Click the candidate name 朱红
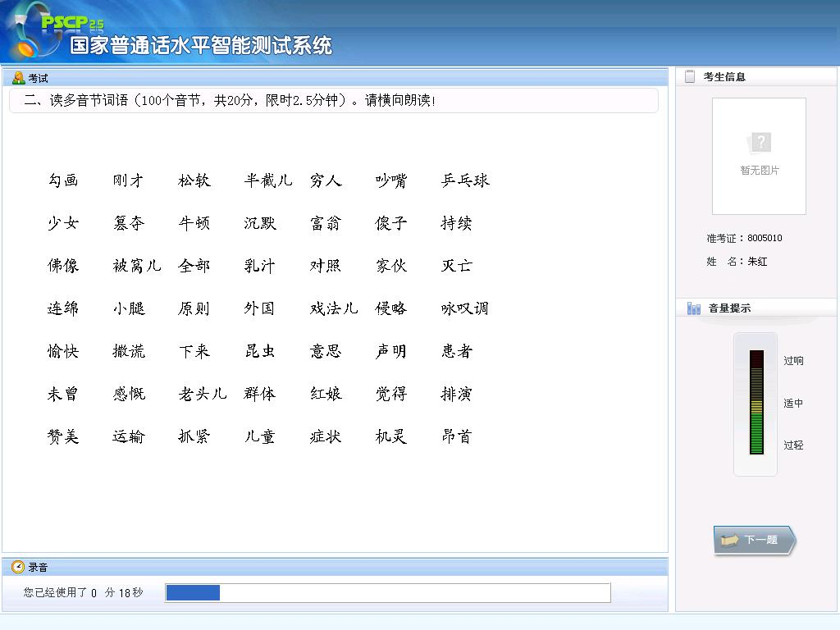Screen dimensions: 840x630 click(x=757, y=262)
